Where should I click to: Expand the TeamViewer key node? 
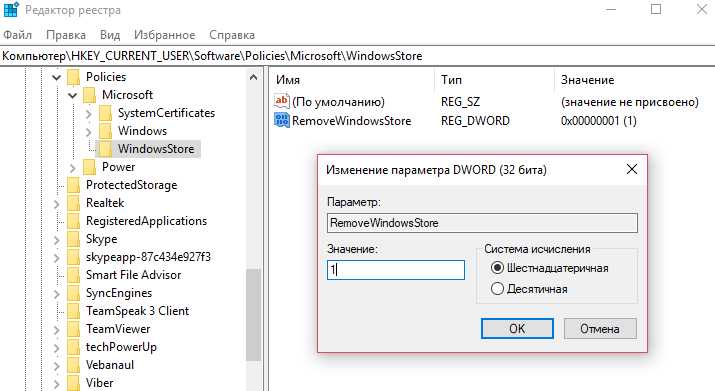point(57,330)
